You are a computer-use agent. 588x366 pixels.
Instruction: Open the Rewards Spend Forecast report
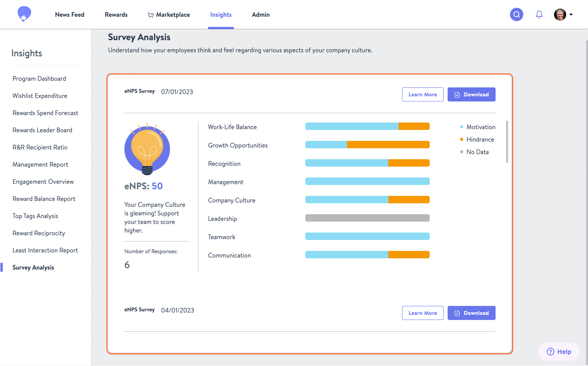45,113
